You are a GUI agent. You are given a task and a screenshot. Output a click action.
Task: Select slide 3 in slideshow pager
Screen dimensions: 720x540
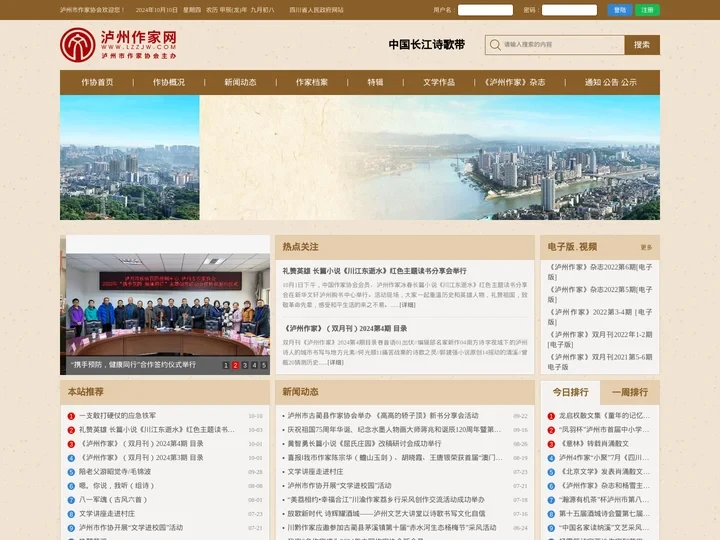tap(245, 365)
